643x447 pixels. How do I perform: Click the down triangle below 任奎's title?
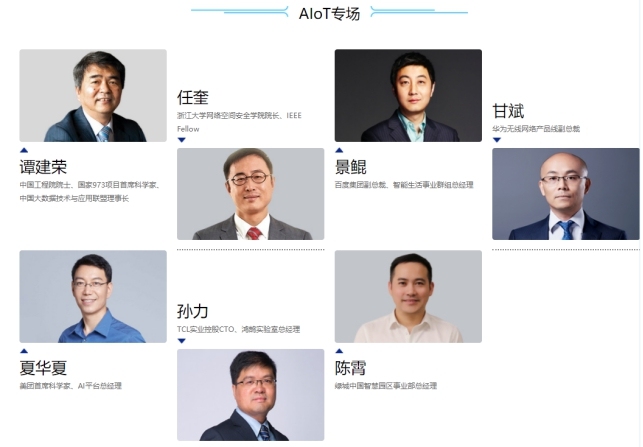(182, 140)
